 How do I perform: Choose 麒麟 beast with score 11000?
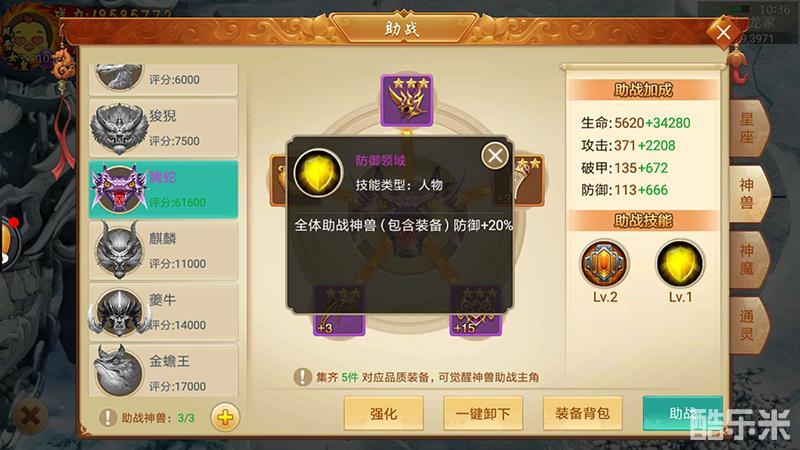[x=163, y=251]
